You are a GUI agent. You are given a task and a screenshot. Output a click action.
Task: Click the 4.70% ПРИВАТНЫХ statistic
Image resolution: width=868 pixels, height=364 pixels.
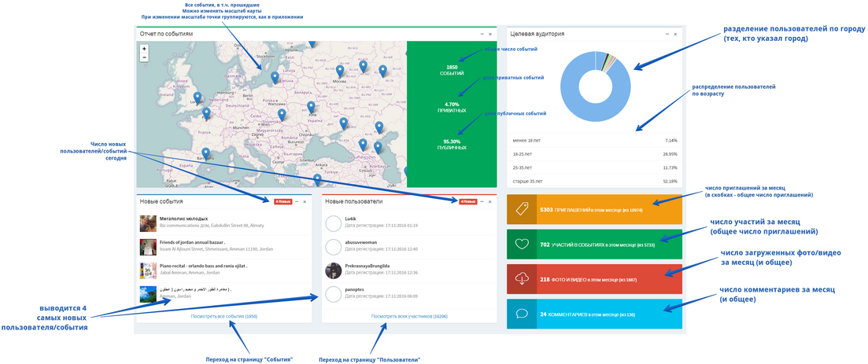(452, 108)
